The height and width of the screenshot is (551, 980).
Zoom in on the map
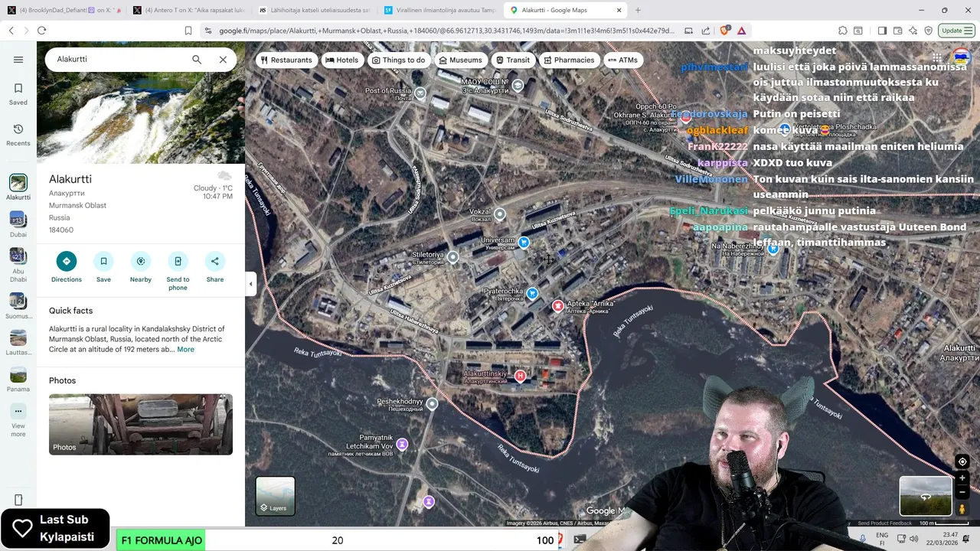[962, 478]
